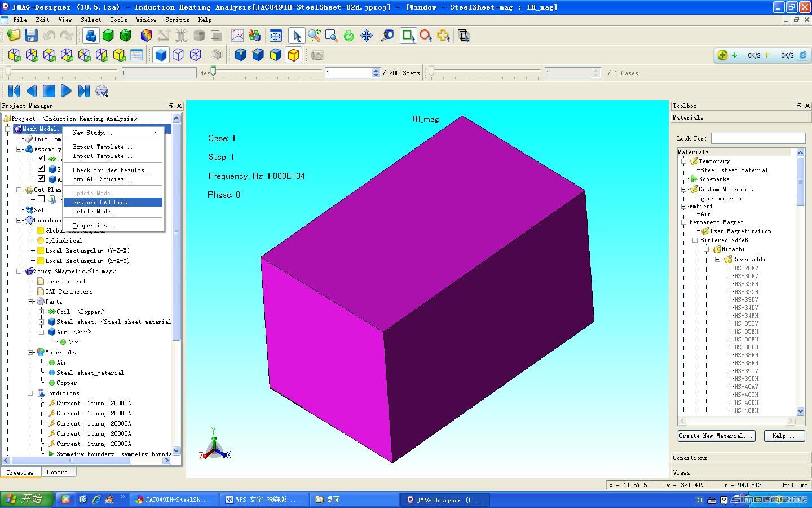Select the arrow pointer tool
Screen dimensions: 812x508
coord(296,36)
